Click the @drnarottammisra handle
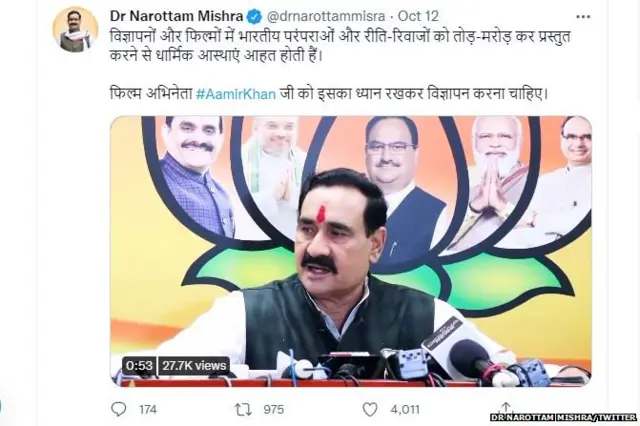The image size is (640, 426). click(326, 16)
